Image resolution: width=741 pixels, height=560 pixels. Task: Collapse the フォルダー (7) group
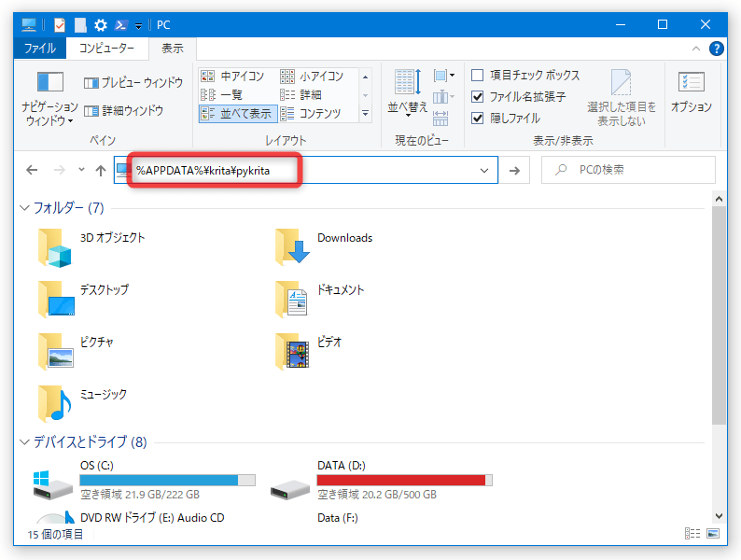[24, 208]
